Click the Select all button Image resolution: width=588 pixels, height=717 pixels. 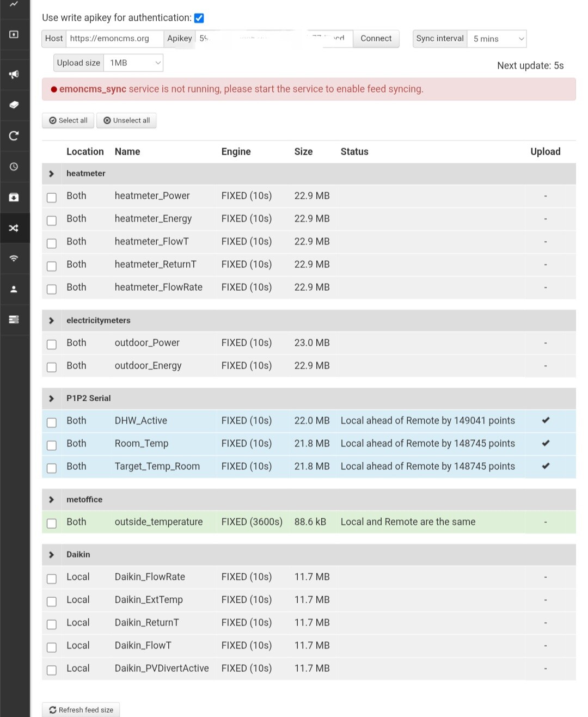click(68, 120)
